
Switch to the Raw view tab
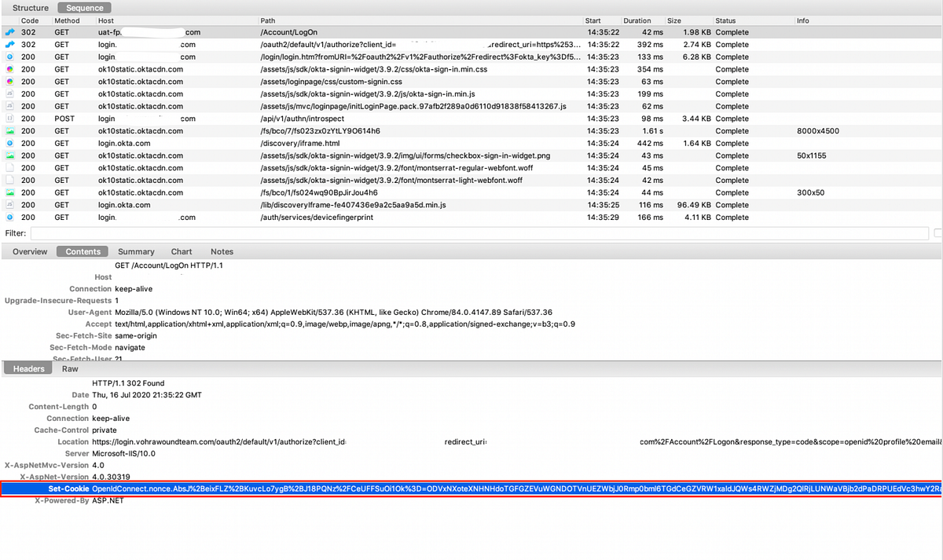coord(69,368)
